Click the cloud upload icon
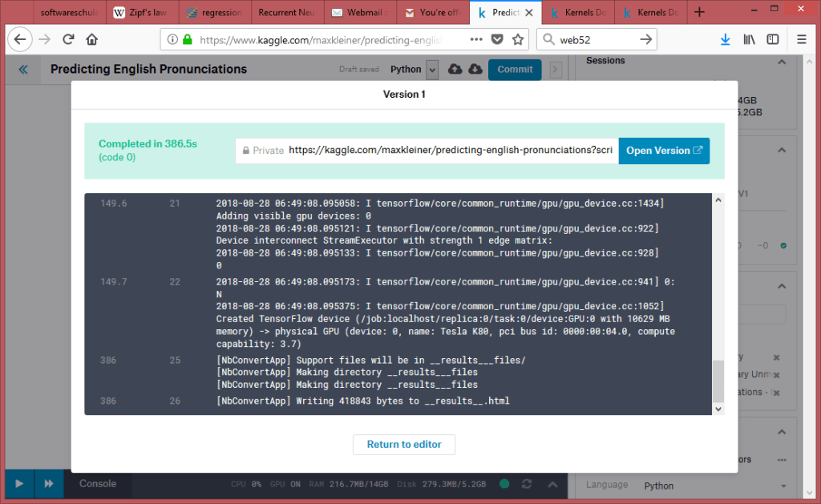The height and width of the screenshot is (504, 821). pos(455,70)
